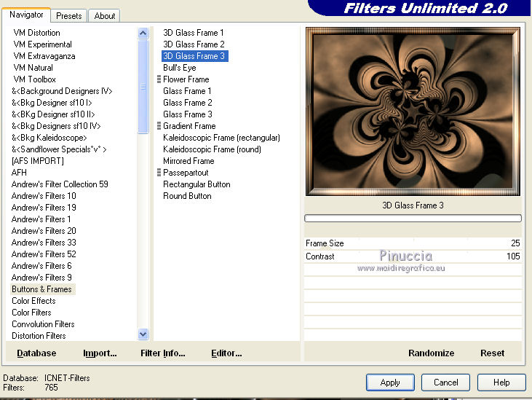
Task: Click the Passepartout settings marker icon
Action: click(159, 173)
